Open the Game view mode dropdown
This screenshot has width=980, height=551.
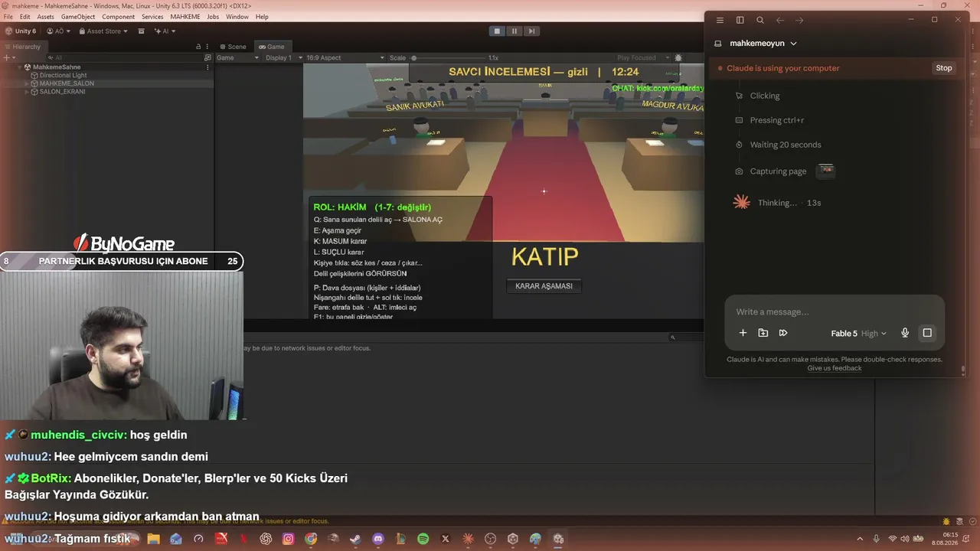pyautogui.click(x=237, y=57)
